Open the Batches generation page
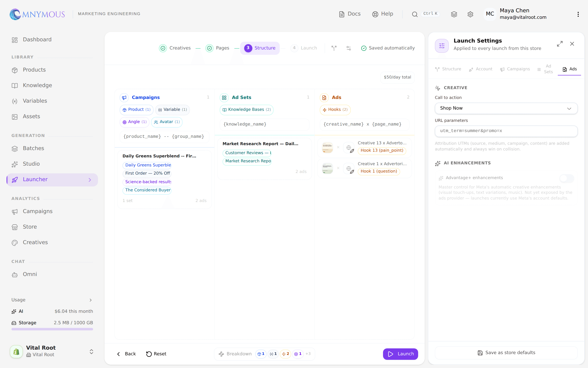588x368 pixels. click(x=52, y=148)
